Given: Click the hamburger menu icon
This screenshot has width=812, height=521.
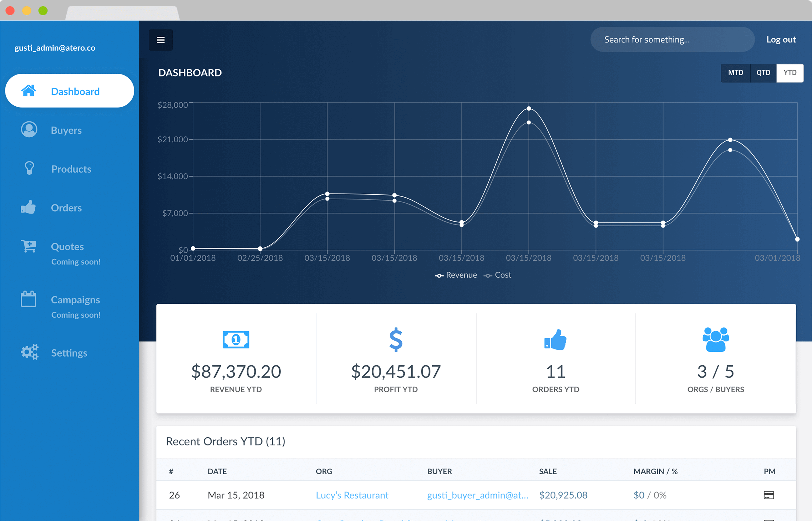Looking at the screenshot, I should pyautogui.click(x=161, y=40).
